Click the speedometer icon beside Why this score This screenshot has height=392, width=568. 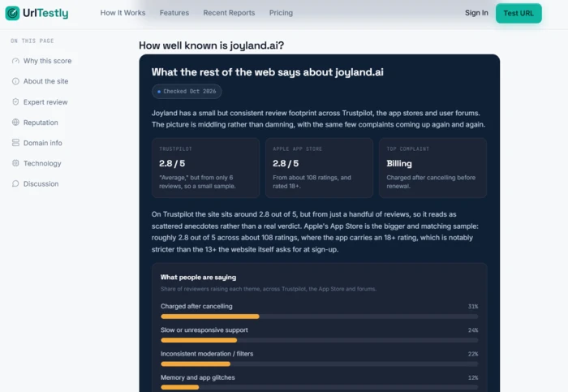[15, 61]
